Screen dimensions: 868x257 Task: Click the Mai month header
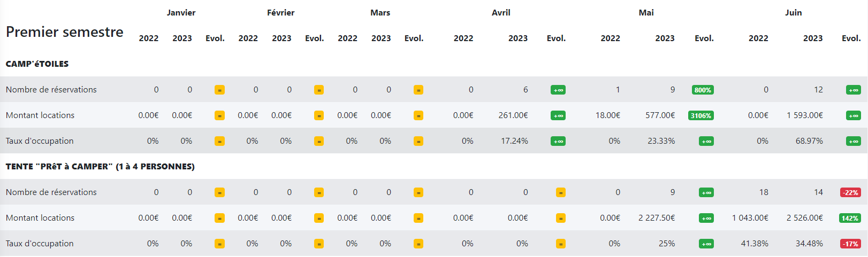coord(646,13)
